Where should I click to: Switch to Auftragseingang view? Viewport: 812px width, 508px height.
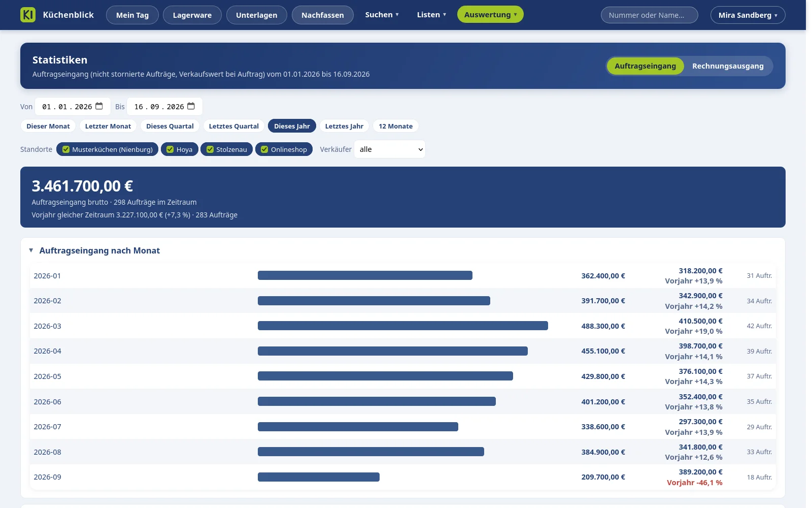[645, 66]
